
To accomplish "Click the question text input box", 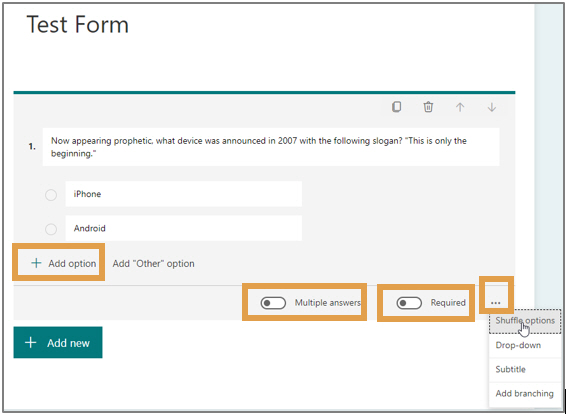I will click(x=271, y=147).
